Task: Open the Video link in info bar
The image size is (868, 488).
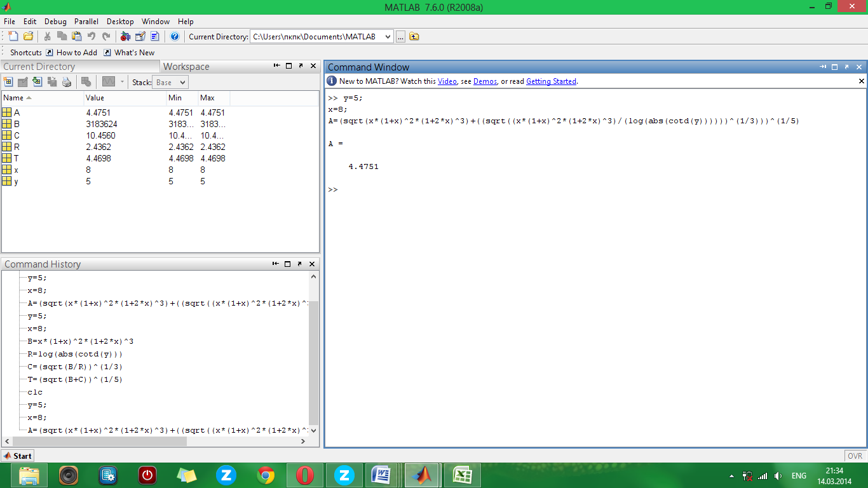Action: pos(447,81)
